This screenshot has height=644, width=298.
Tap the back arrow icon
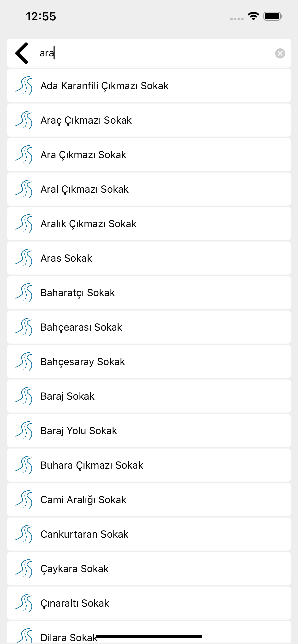point(22,53)
